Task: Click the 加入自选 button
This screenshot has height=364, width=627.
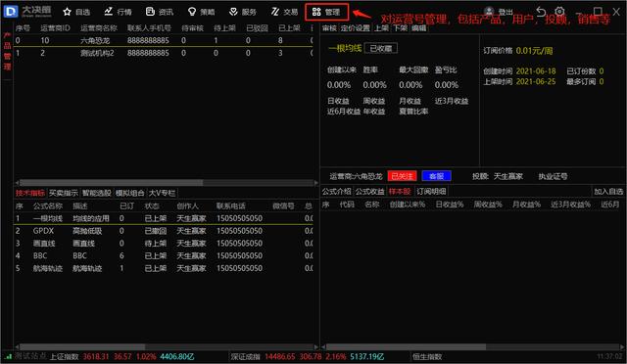Action: (608, 192)
